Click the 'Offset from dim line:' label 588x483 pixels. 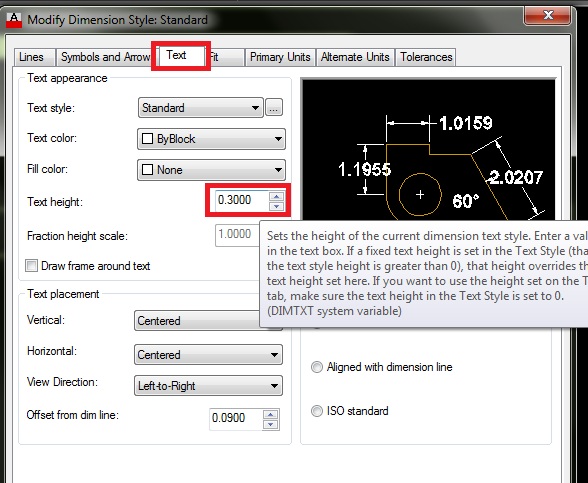tap(73, 415)
